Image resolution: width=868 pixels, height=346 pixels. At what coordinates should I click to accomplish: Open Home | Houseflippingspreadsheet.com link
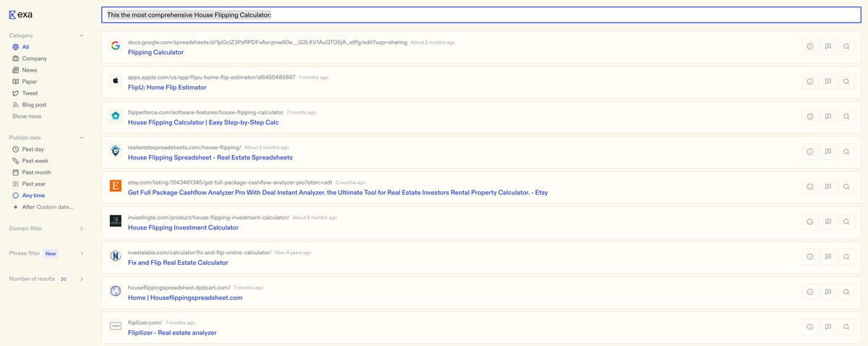pyautogui.click(x=185, y=298)
